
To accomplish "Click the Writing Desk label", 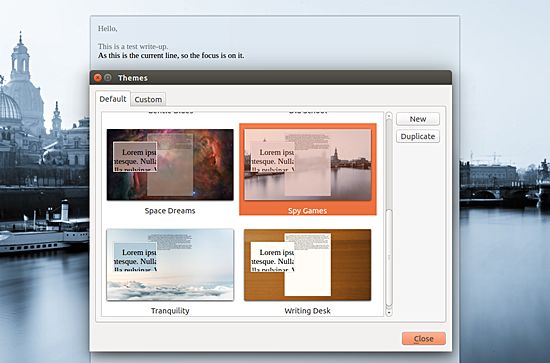I will click(308, 311).
